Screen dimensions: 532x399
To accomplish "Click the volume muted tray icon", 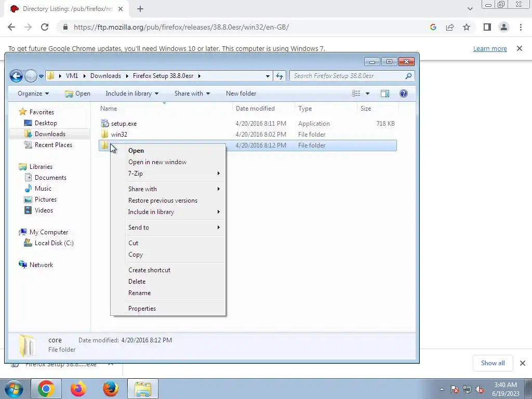I will [480, 389].
